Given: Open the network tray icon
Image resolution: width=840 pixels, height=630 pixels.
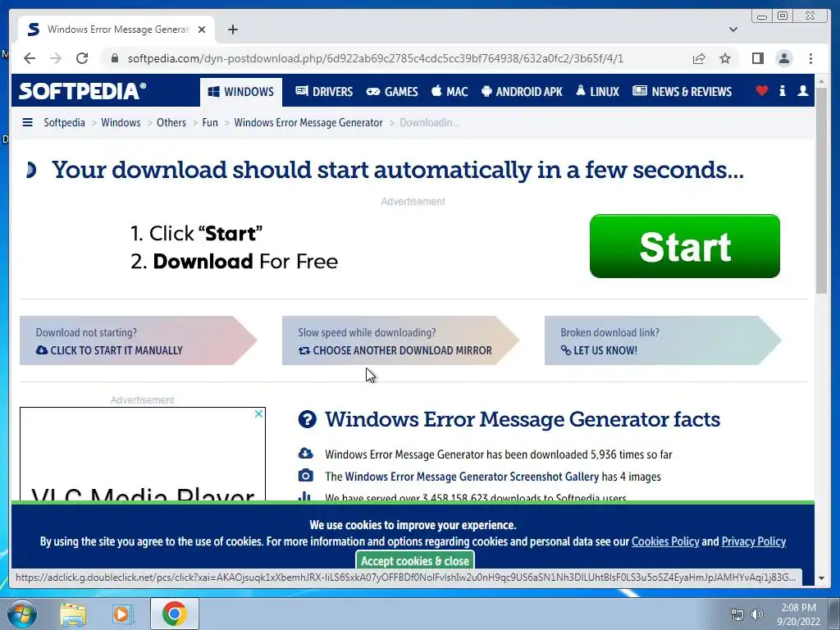Looking at the screenshot, I should (737, 614).
